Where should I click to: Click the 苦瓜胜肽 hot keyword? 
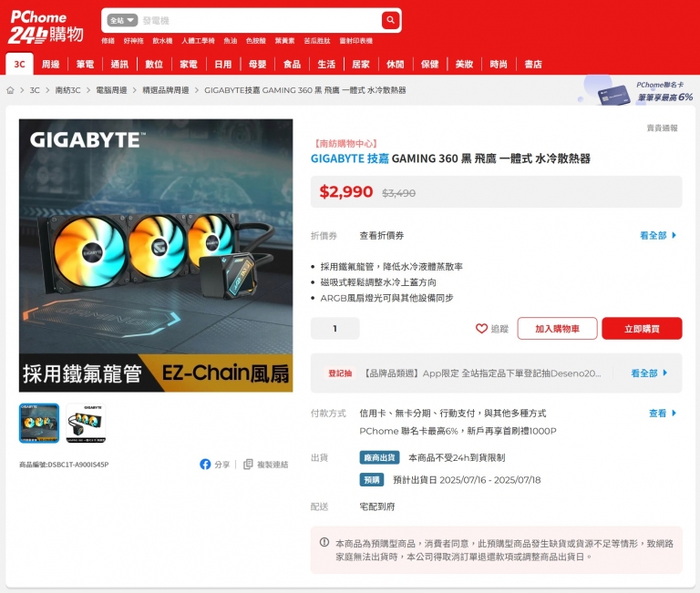click(317, 41)
